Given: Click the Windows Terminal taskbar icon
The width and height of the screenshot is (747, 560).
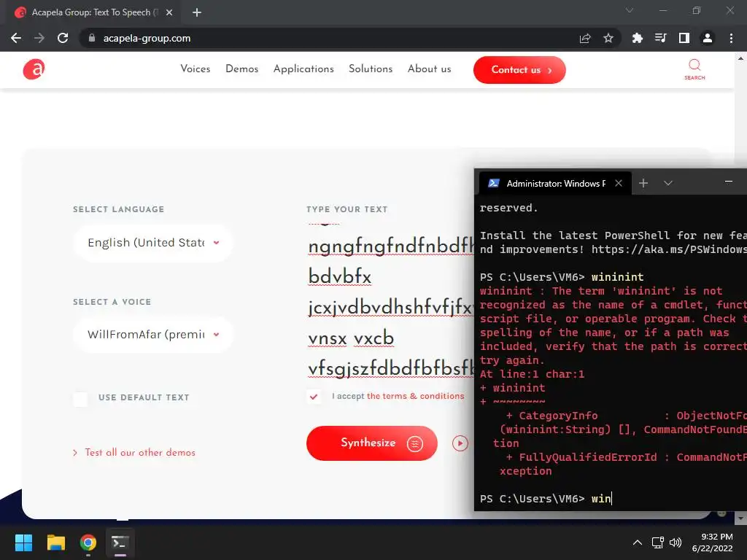Looking at the screenshot, I should tap(120, 542).
